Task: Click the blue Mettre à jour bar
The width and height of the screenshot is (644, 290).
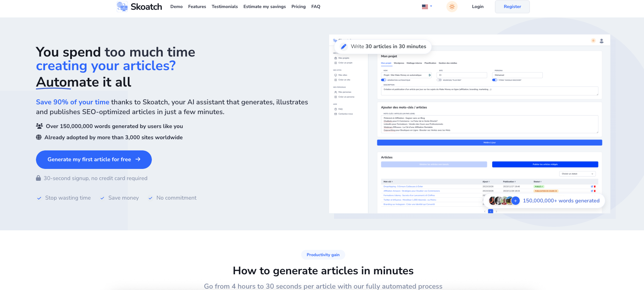Action: coord(489,142)
